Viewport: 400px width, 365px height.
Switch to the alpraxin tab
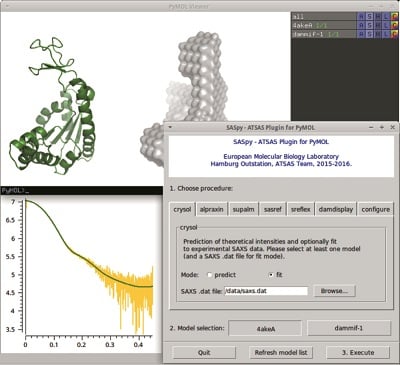tap(212, 209)
